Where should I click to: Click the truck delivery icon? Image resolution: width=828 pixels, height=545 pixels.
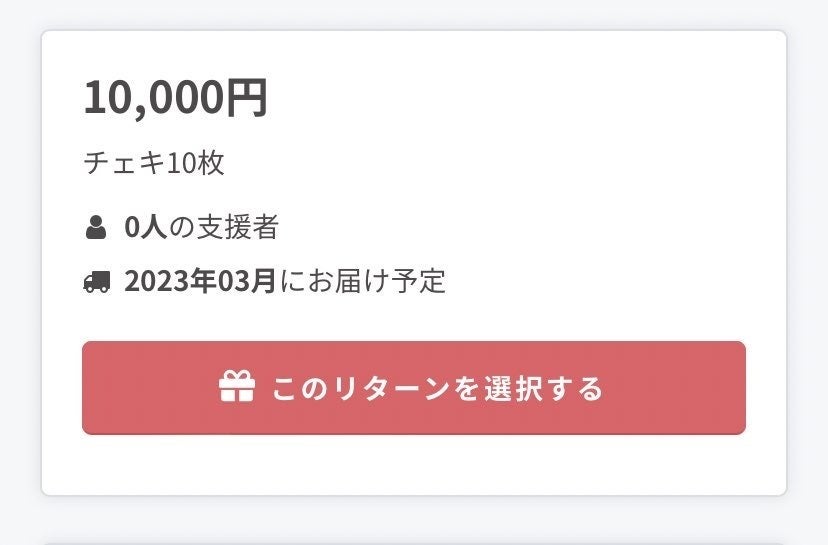96,282
